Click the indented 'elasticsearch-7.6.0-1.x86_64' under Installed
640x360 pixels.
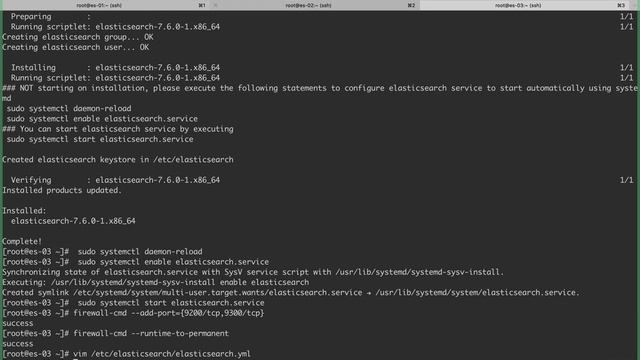pyautogui.click(x=73, y=220)
